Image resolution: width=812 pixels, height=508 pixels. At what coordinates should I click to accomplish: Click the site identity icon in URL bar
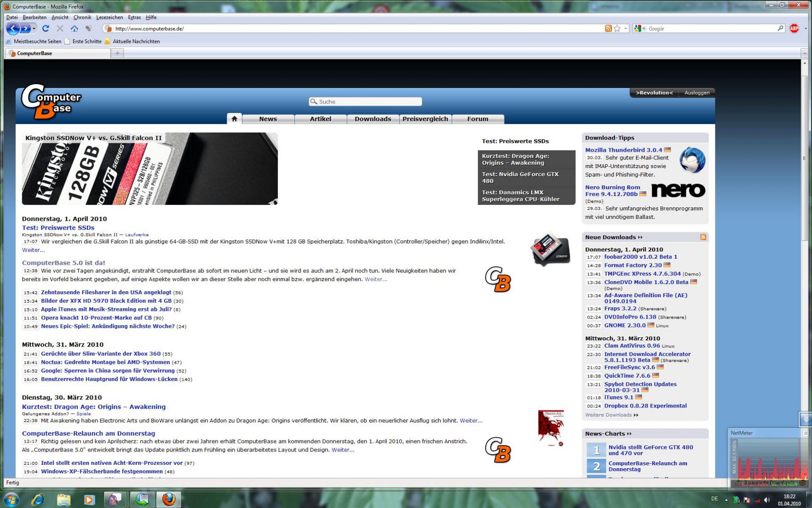click(108, 29)
